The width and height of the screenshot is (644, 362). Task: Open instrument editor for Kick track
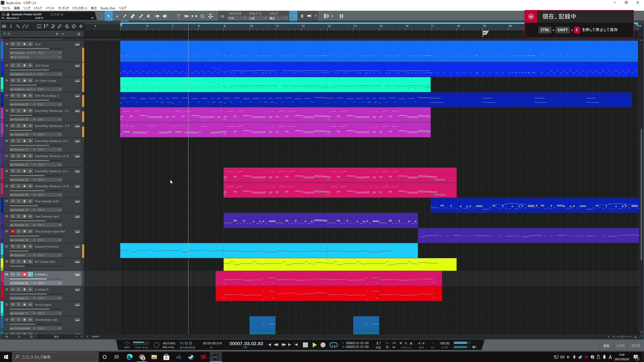point(77,44)
